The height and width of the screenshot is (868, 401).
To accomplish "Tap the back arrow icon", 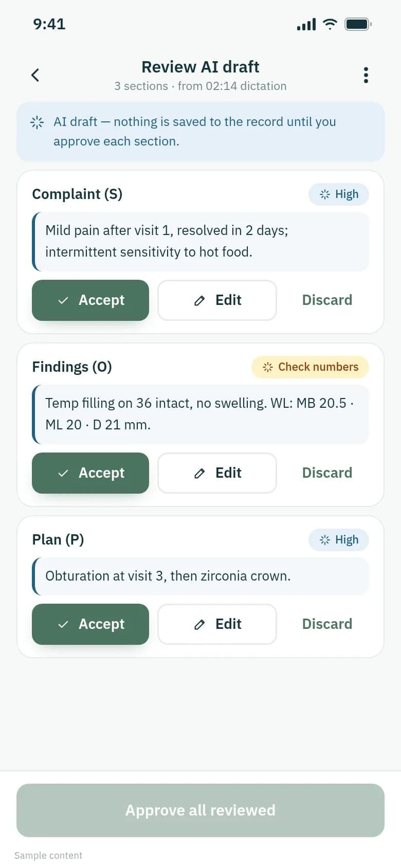I will click(35, 75).
